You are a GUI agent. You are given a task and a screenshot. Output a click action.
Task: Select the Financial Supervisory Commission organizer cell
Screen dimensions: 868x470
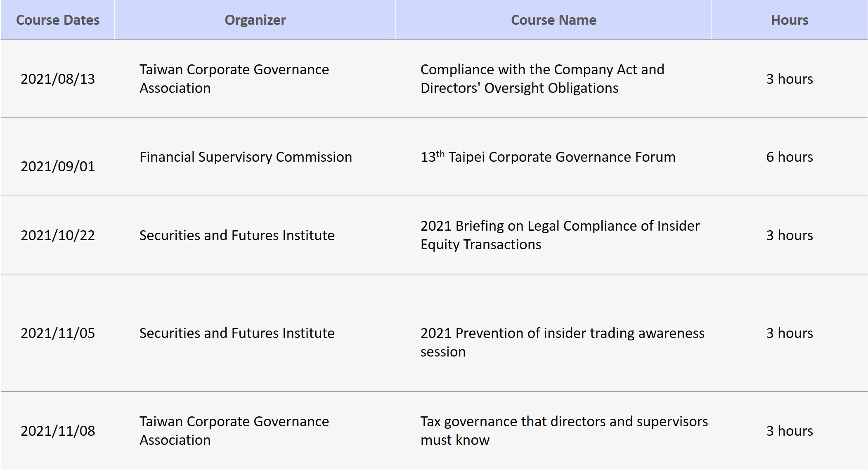(x=246, y=157)
